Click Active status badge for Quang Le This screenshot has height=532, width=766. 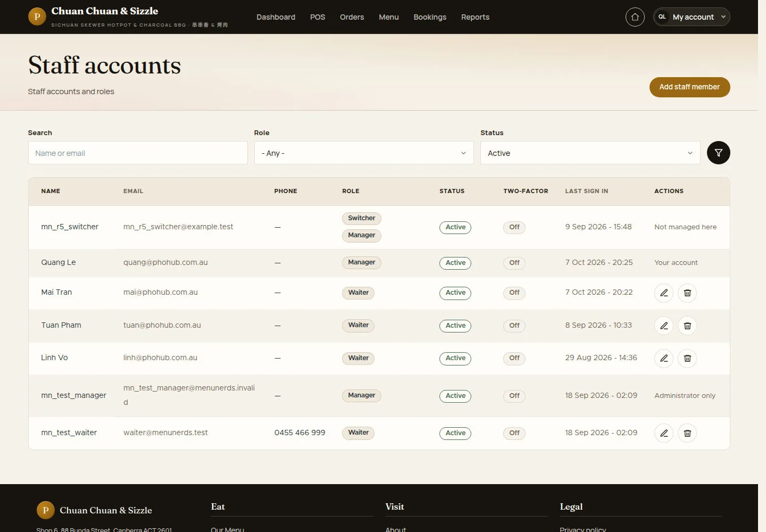[455, 263]
